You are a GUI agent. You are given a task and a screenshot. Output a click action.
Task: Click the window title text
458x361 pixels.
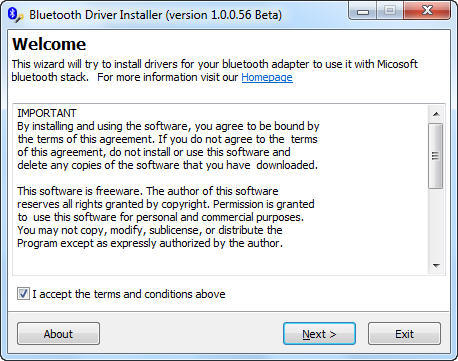155,15
